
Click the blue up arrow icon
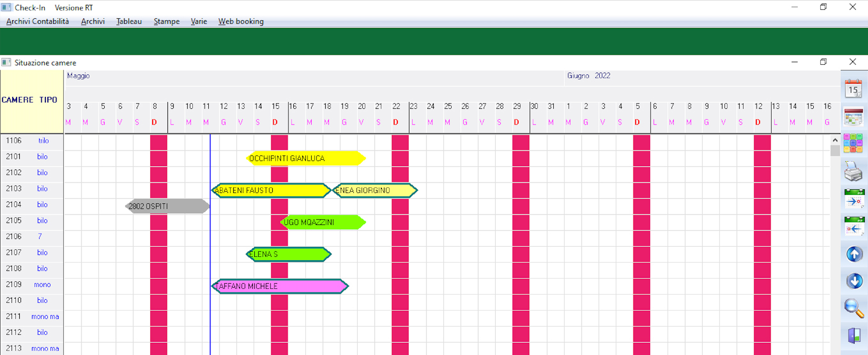pos(854,254)
